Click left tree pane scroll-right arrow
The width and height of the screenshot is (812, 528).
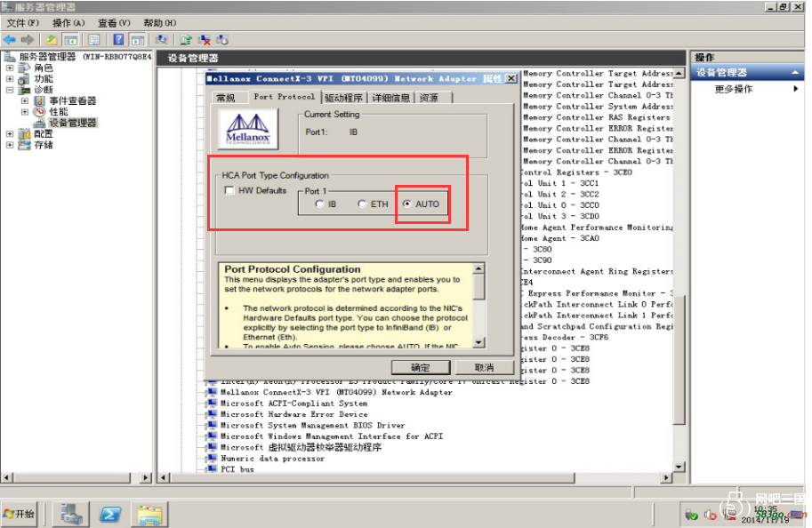(x=146, y=477)
